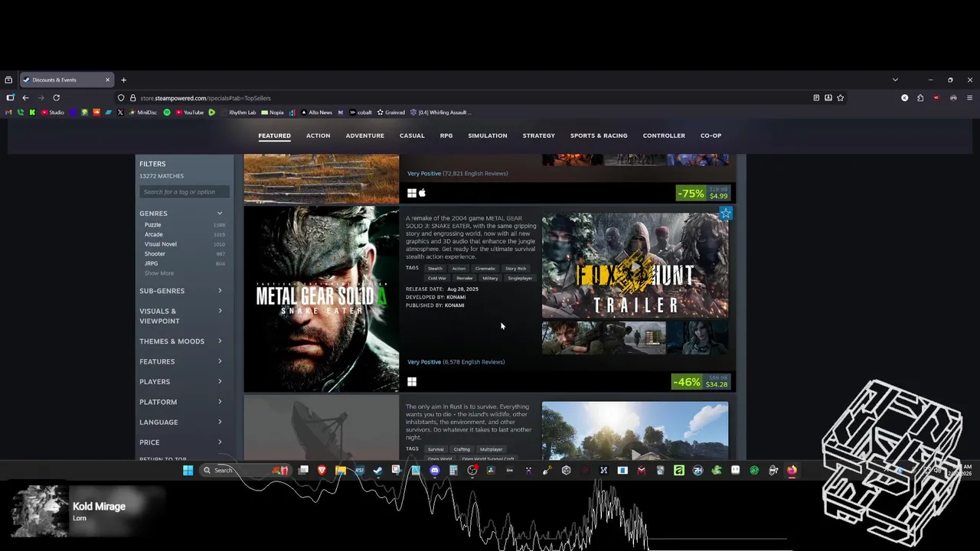
Task: Open the Firefox hamburger menu
Action: (969, 98)
